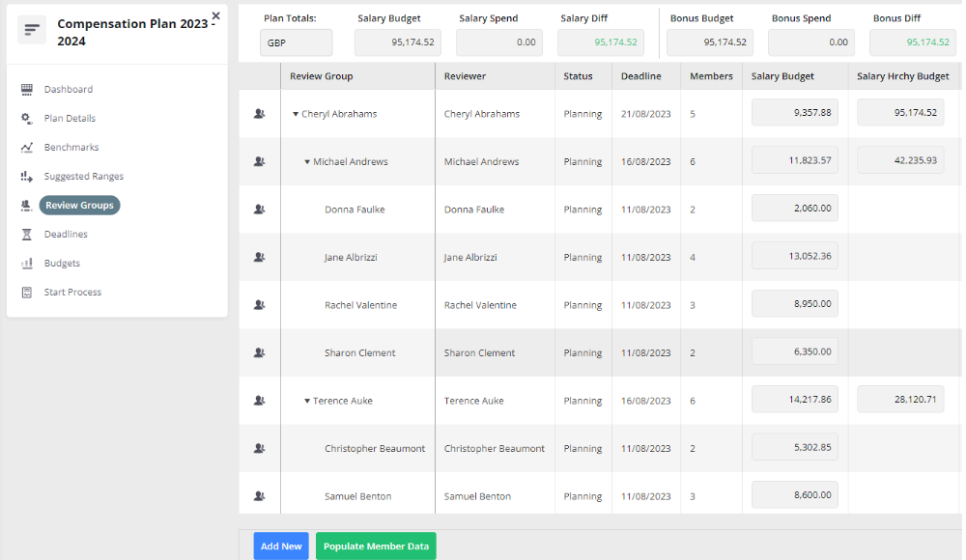Open Plan Details in the sidebar

[x=70, y=119]
